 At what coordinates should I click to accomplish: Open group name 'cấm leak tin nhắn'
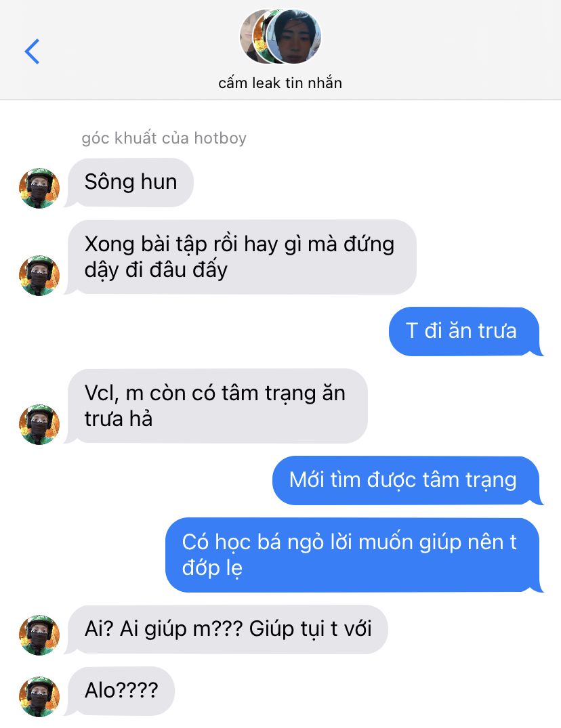click(280, 83)
